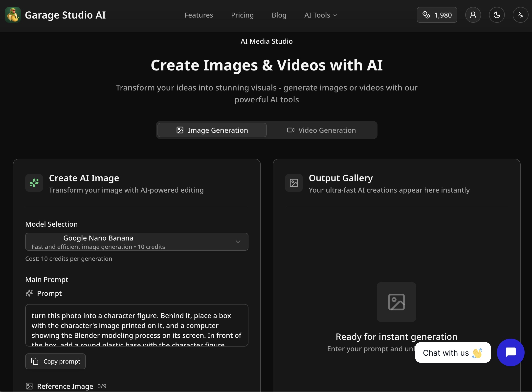This screenshot has height=392, width=532.
Task: Expand the AI Tools menu
Action: [320, 15]
